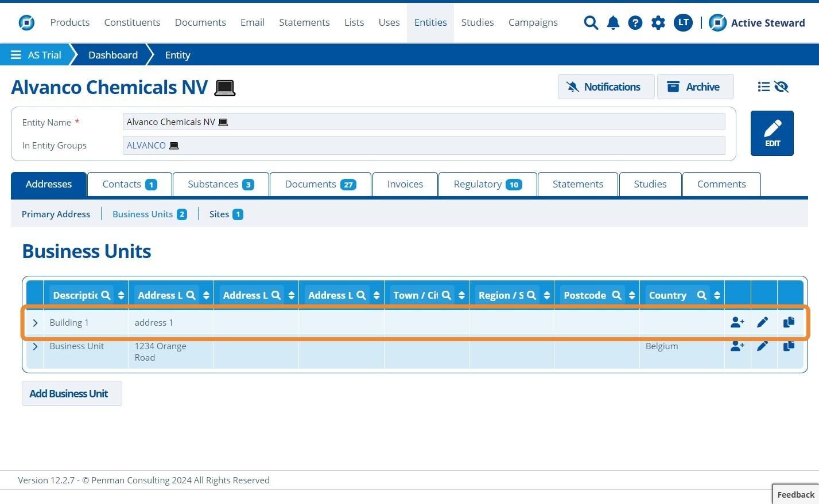Viewport: 819px width, 504px height.
Task: Open the Campaigns menu
Action: tap(533, 22)
